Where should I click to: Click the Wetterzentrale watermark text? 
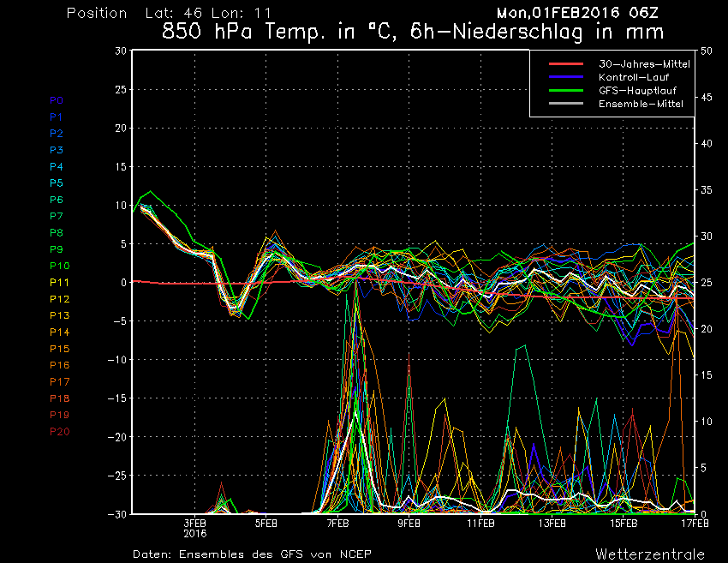650,554
